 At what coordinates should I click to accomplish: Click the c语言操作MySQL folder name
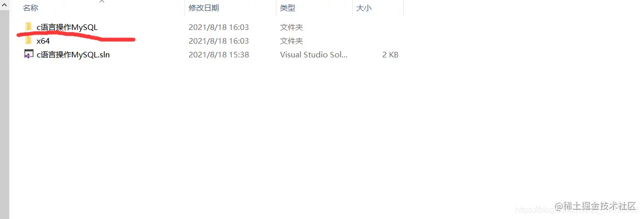point(67,27)
